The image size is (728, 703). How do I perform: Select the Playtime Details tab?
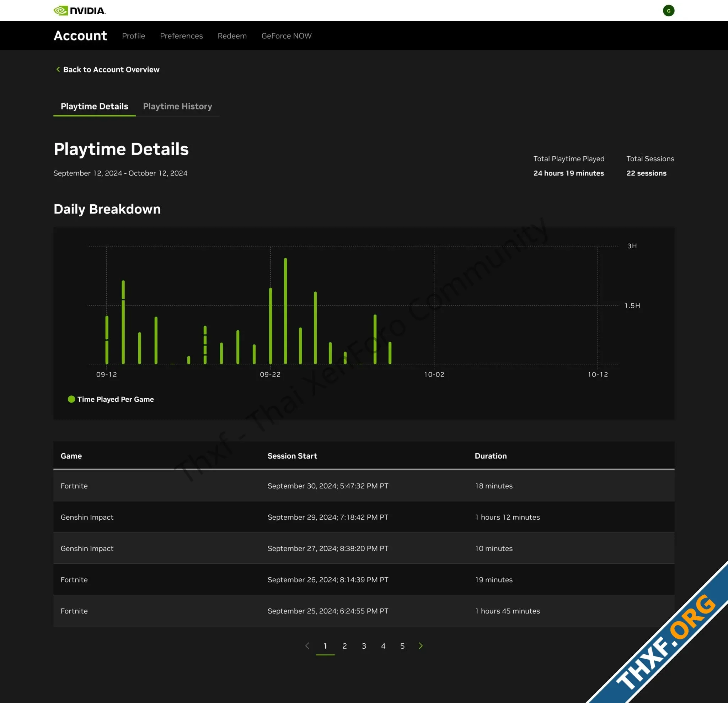point(94,106)
